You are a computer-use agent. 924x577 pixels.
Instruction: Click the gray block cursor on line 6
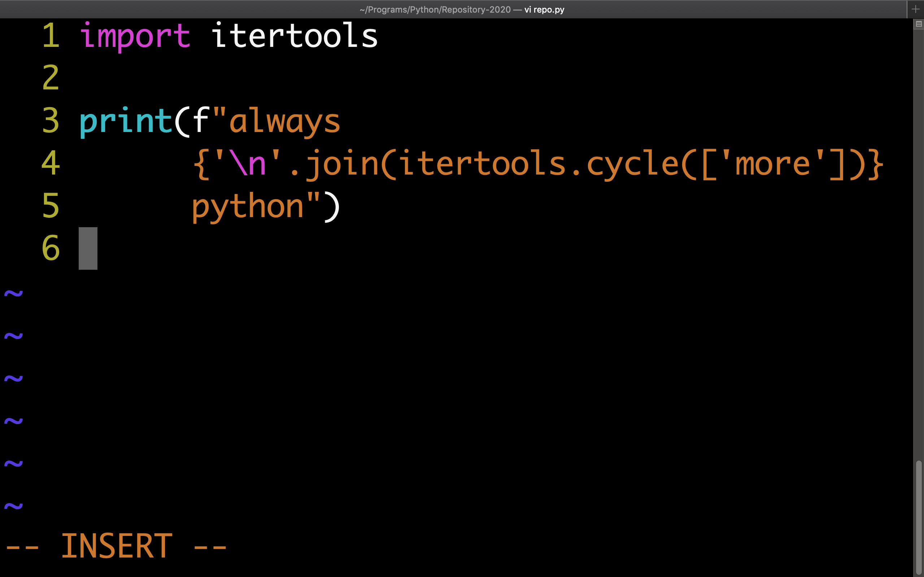coord(88,248)
